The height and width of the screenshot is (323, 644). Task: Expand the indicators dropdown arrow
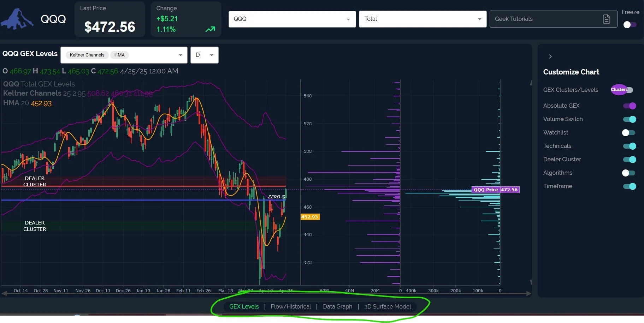[x=181, y=55]
